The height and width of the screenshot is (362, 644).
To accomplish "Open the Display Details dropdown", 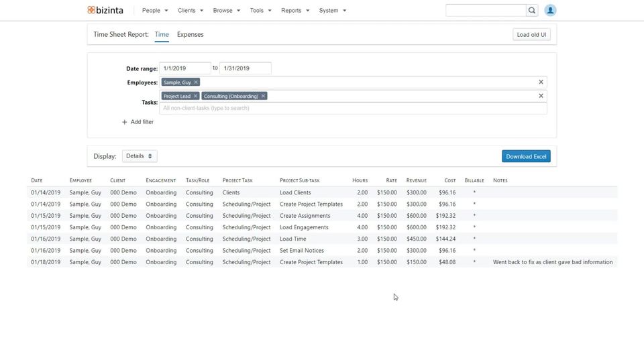I will 140,156.
